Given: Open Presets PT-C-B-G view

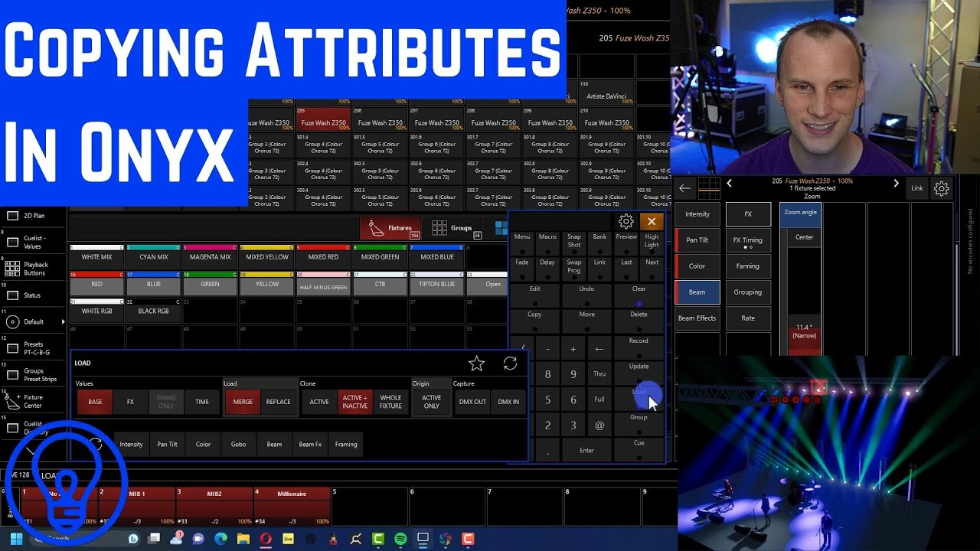Looking at the screenshot, I should (x=34, y=348).
